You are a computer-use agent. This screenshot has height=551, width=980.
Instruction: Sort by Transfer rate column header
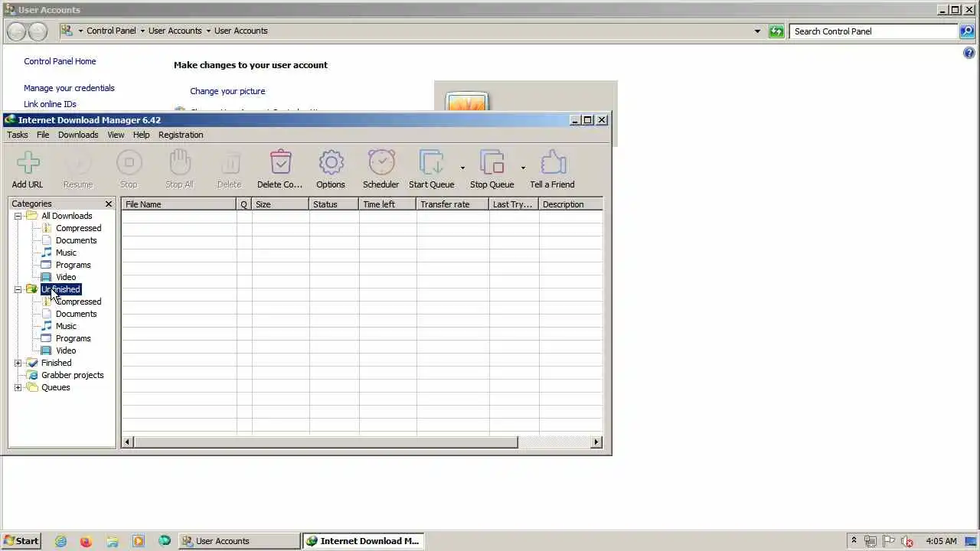(x=452, y=204)
